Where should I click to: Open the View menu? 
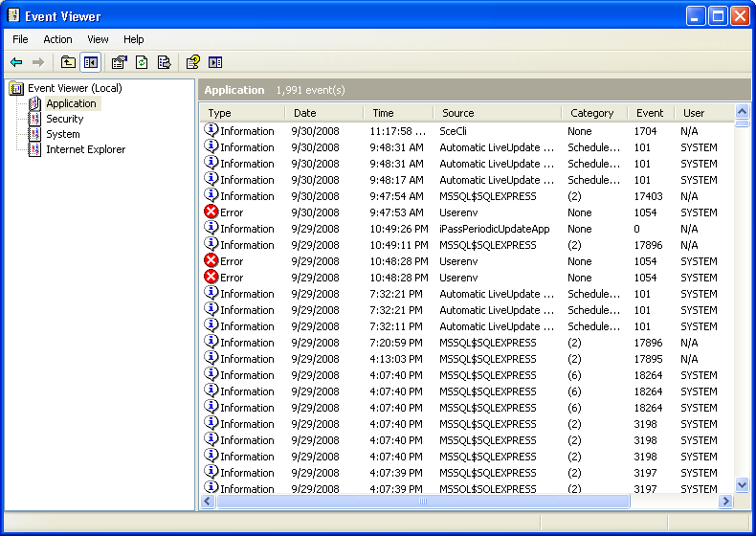tap(98, 39)
